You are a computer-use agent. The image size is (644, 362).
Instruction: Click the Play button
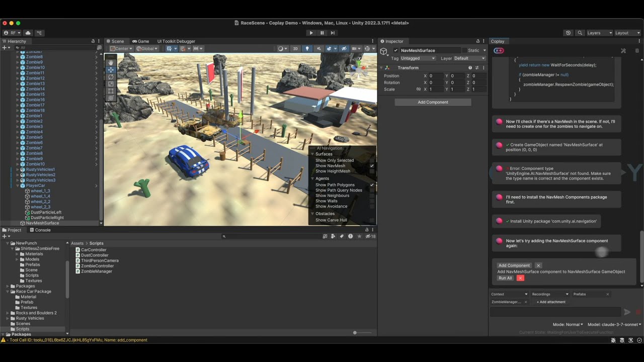[311, 33]
